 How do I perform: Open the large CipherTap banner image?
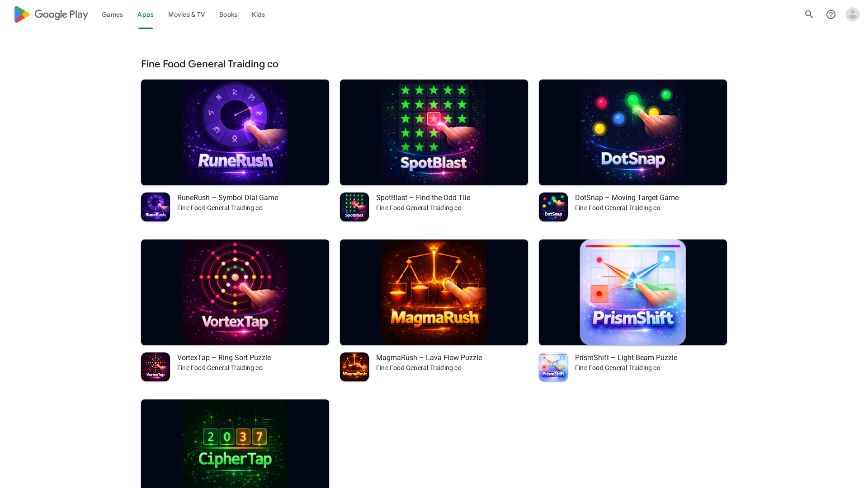point(235,444)
